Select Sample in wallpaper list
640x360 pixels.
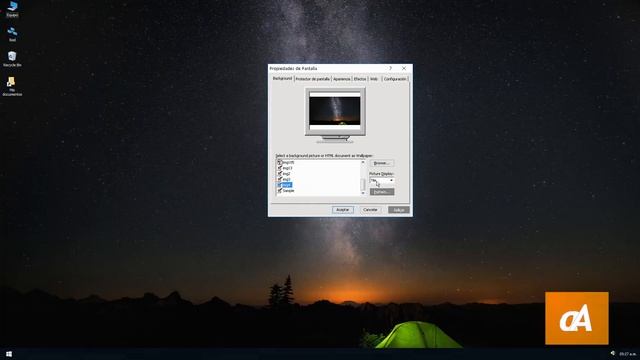(286, 191)
